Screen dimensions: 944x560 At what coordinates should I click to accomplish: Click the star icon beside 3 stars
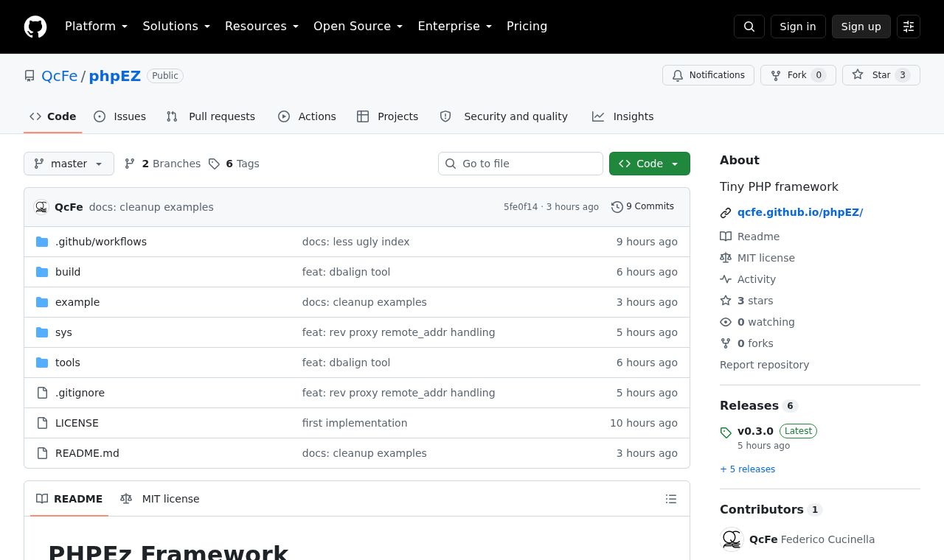[726, 301]
